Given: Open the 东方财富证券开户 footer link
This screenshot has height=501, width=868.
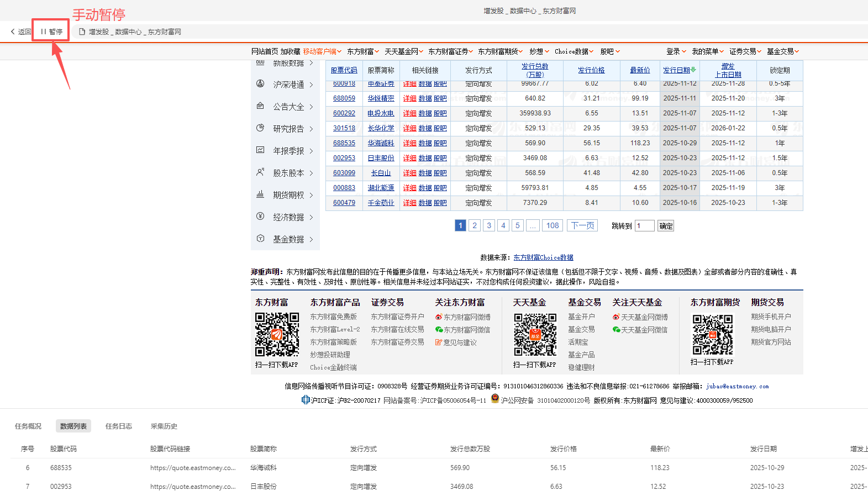Looking at the screenshot, I should coord(398,317).
